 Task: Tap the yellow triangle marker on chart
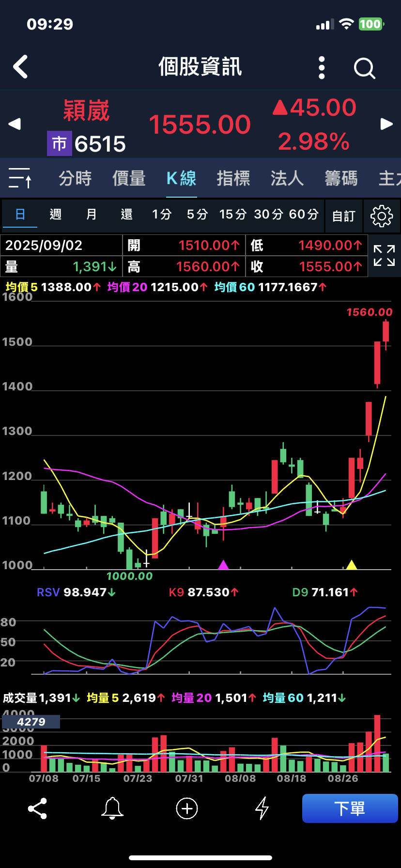point(352,565)
